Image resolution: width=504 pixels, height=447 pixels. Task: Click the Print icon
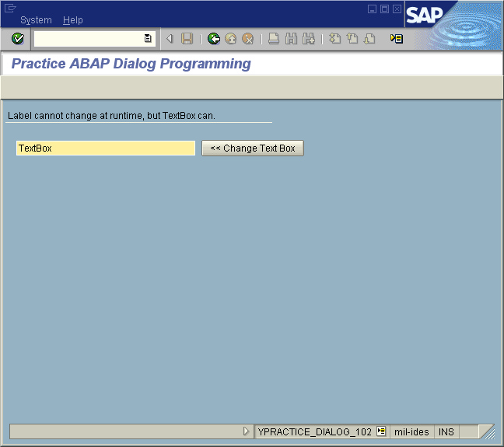coord(275,39)
